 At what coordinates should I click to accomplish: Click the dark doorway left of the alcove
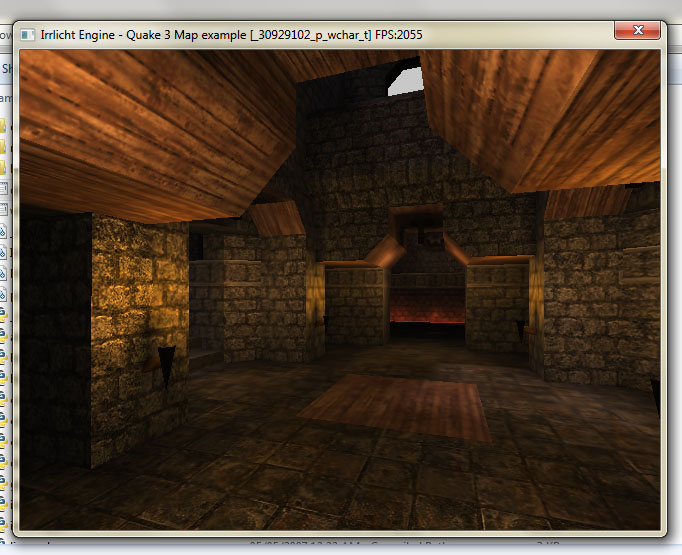click(x=206, y=300)
